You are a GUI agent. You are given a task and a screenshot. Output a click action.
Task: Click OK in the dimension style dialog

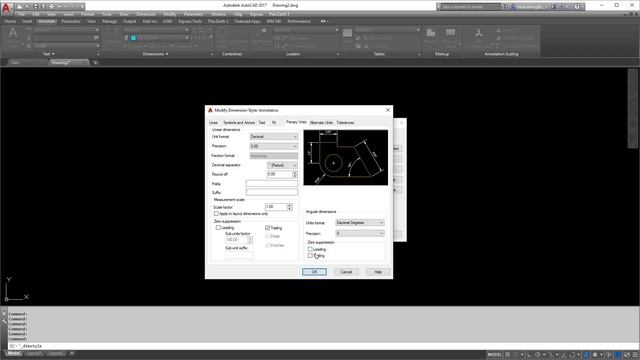coord(314,272)
